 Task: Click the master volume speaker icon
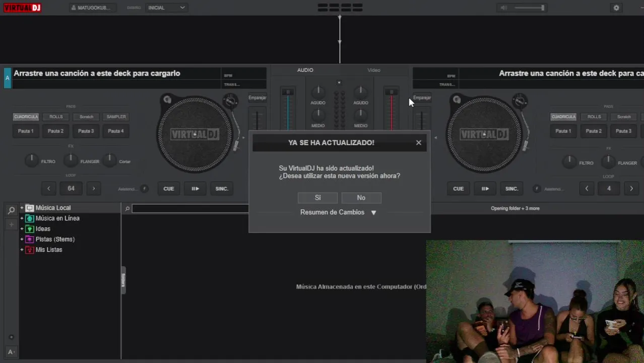coord(503,8)
